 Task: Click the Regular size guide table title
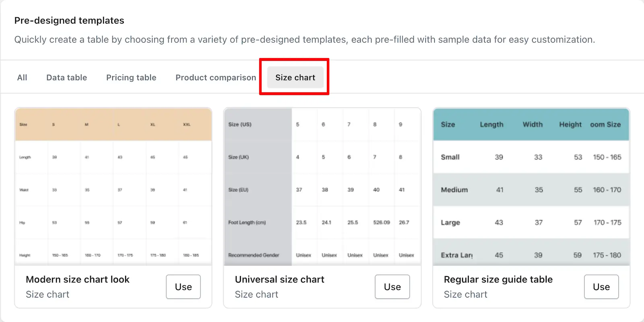(x=498, y=279)
